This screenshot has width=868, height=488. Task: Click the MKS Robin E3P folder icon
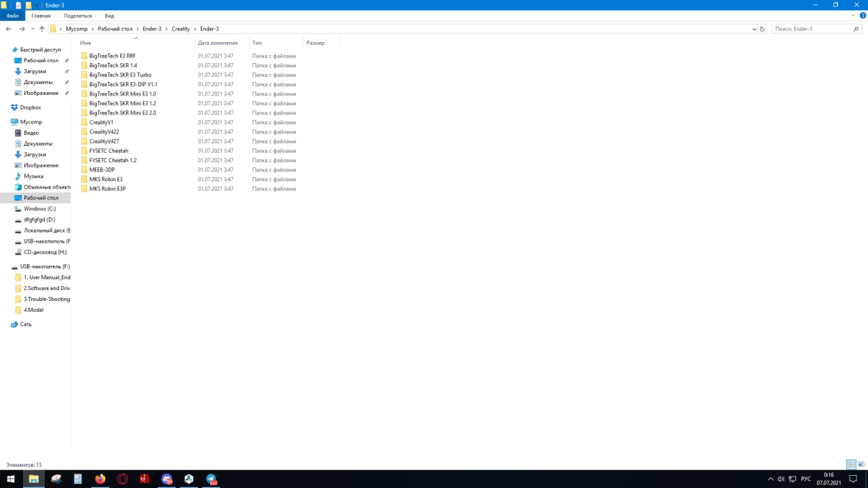click(x=84, y=189)
